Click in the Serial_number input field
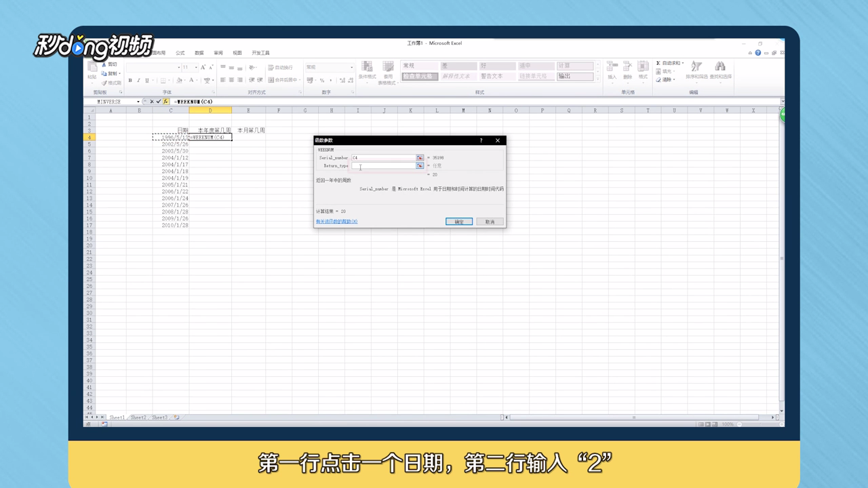The height and width of the screenshot is (488, 868). point(383,157)
